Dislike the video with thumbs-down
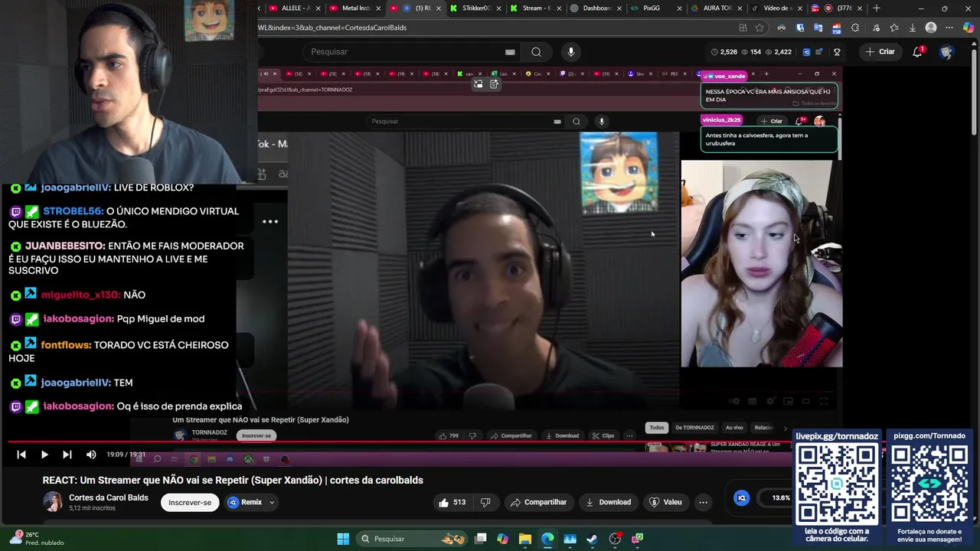Image resolution: width=980 pixels, height=551 pixels. (x=485, y=502)
